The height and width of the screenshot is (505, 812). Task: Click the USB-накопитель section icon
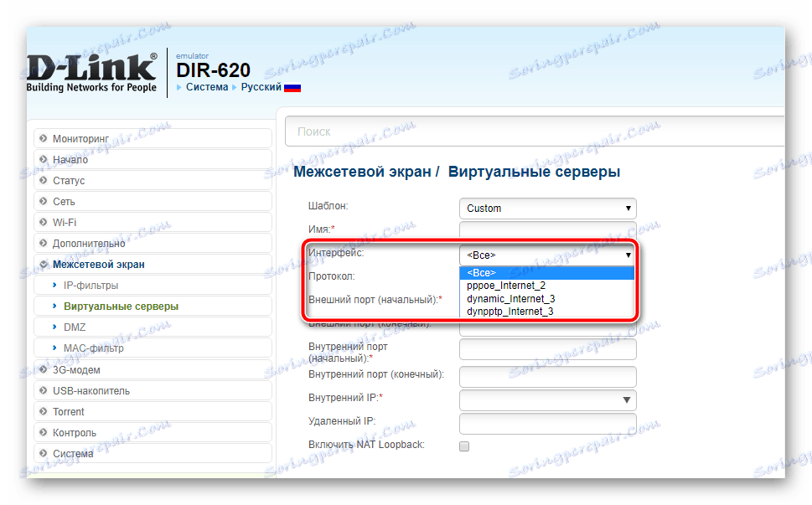point(42,390)
